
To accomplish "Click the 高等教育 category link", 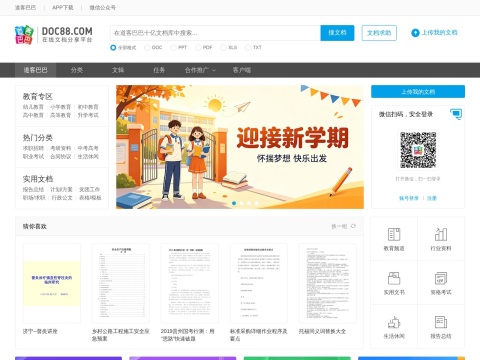I will click(60, 115).
